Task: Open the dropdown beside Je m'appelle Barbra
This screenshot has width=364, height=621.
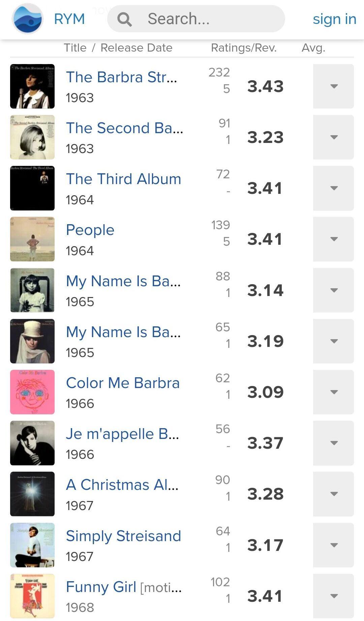Action: click(x=333, y=443)
